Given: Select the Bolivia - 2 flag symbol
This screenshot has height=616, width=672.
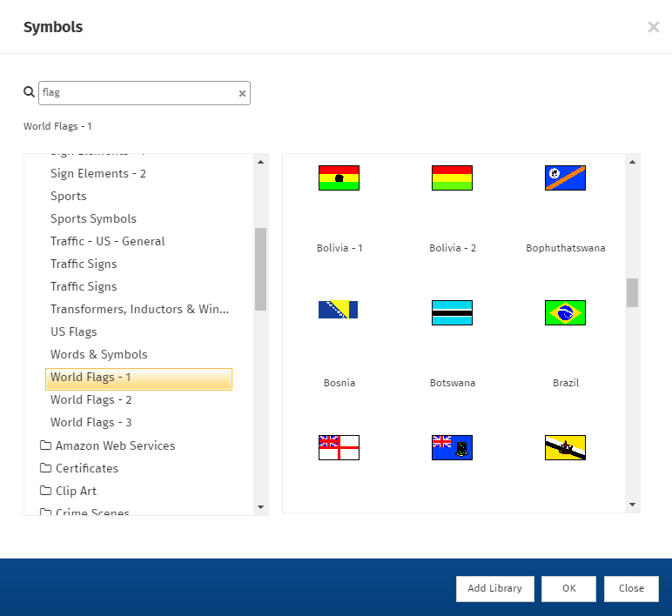Looking at the screenshot, I should point(452,178).
